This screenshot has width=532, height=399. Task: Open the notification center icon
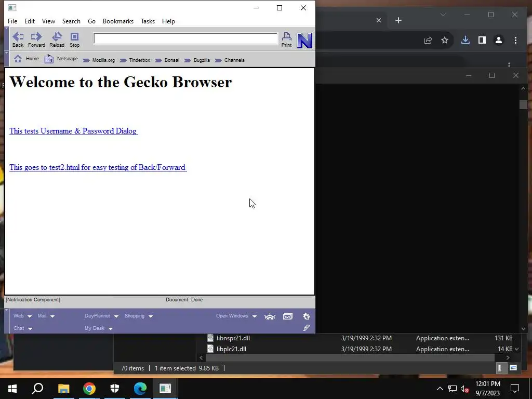[x=515, y=389]
